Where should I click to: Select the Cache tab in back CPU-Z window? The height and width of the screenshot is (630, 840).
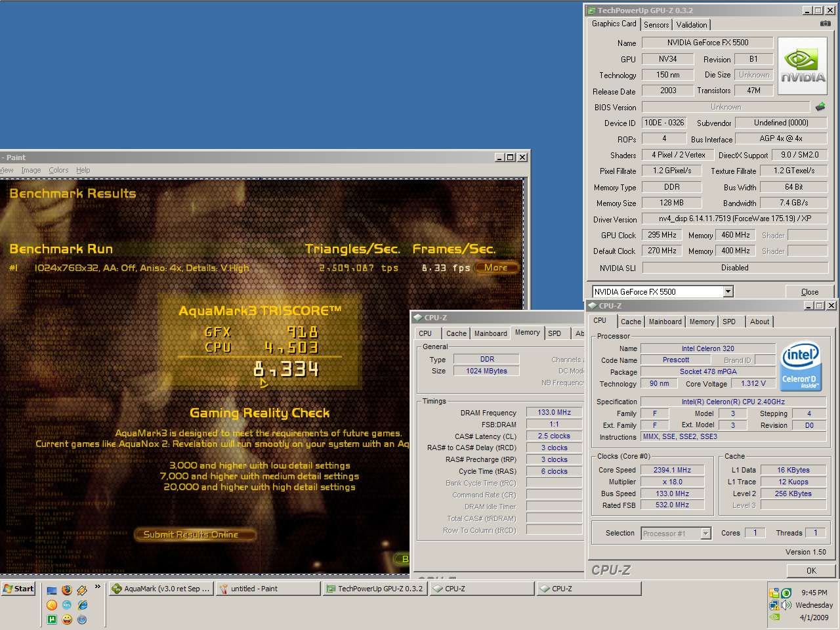click(x=456, y=333)
